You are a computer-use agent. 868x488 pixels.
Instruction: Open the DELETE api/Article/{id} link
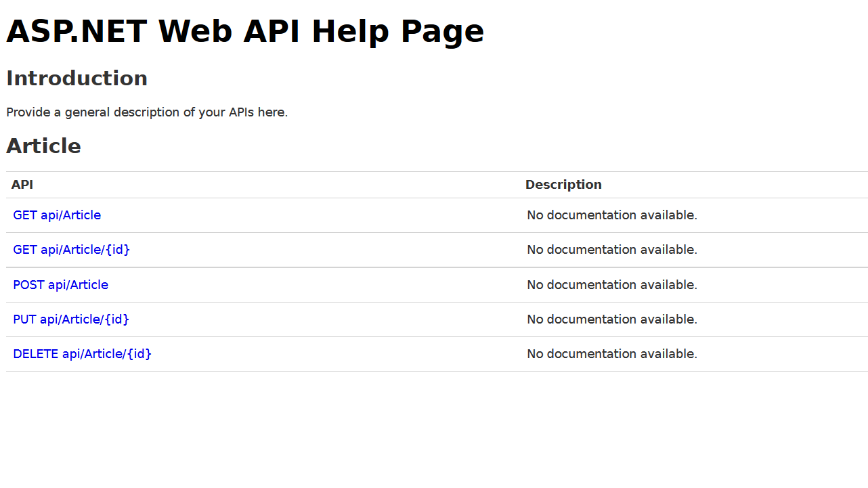82,354
